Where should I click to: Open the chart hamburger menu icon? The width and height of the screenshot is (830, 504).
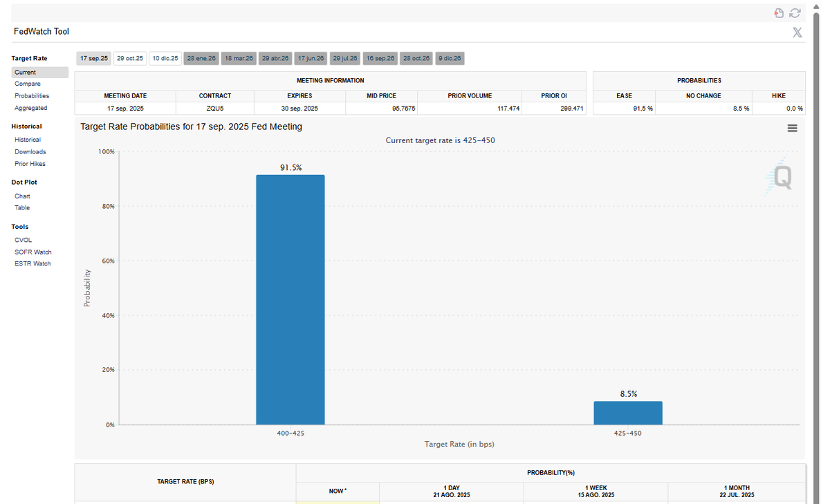[792, 128]
